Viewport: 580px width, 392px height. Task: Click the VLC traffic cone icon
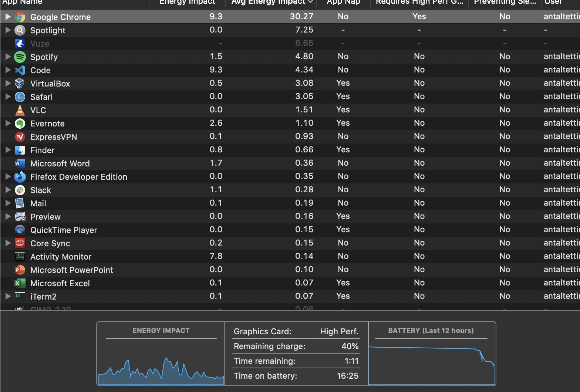[x=20, y=110]
